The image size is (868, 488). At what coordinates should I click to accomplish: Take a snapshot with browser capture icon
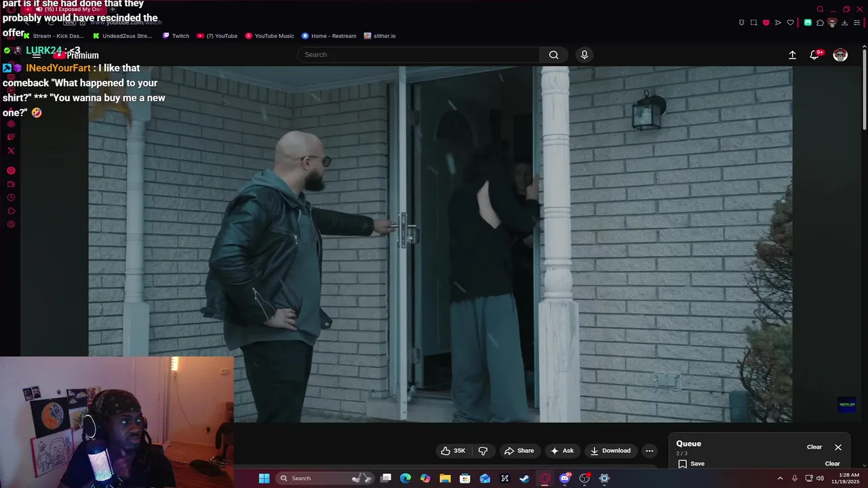pos(753,22)
